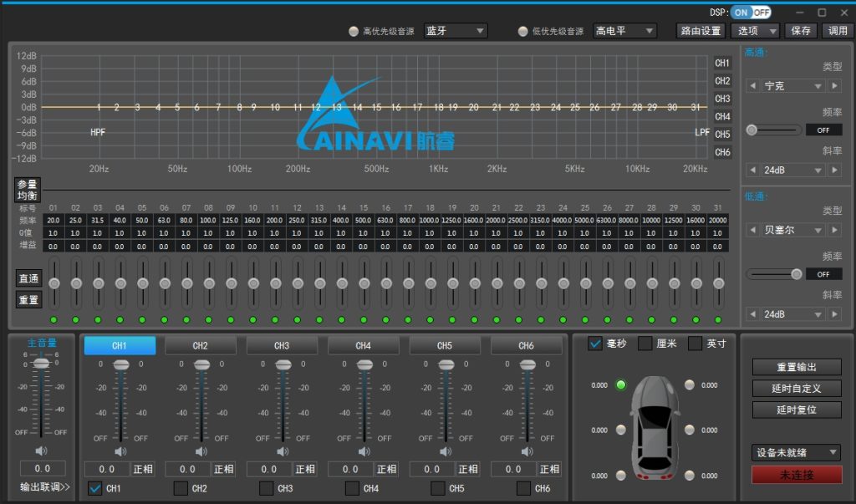This screenshot has width=856, height=504.
Task: Step low-pass (低通) slope down with left arrow
Action: pyautogui.click(x=753, y=314)
